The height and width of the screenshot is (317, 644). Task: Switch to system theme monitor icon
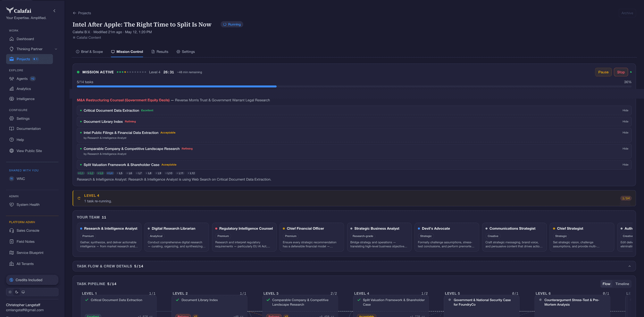tap(23, 292)
